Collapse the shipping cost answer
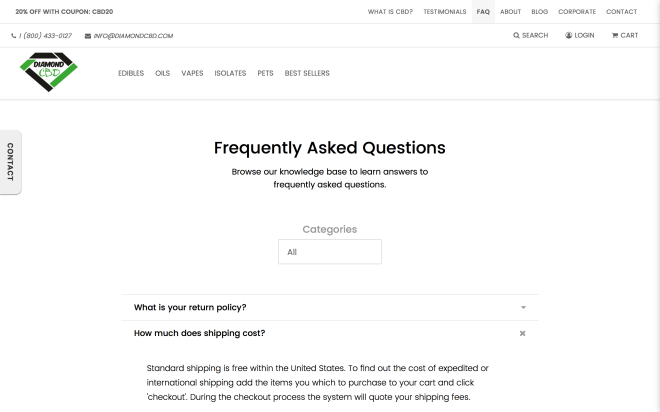 tap(522, 333)
